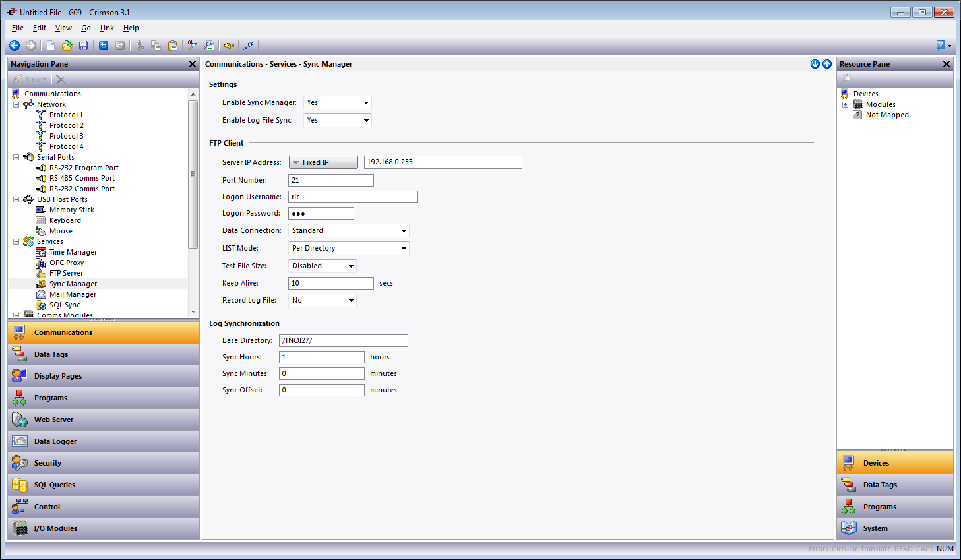Select Data Tags in the Resource Pane
Image resolution: width=961 pixels, height=560 pixels.
[x=895, y=485]
